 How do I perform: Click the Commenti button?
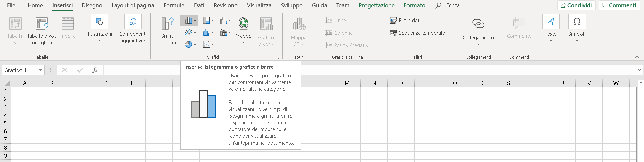(x=619, y=5)
